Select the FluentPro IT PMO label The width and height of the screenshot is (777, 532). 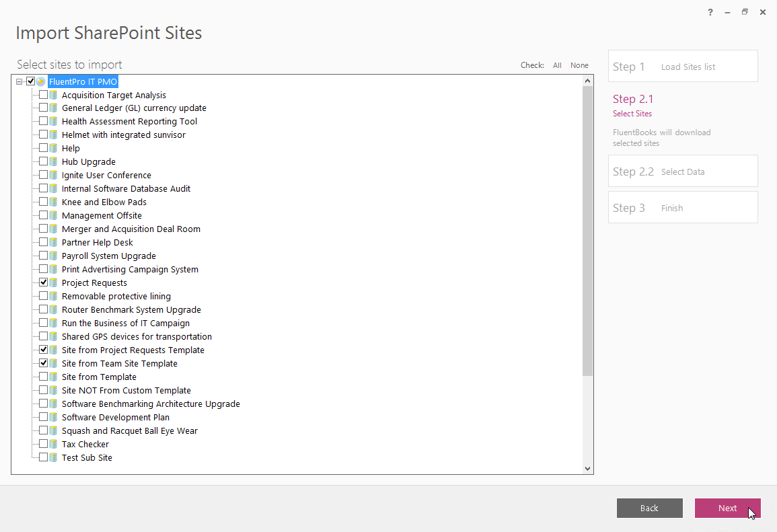83,82
